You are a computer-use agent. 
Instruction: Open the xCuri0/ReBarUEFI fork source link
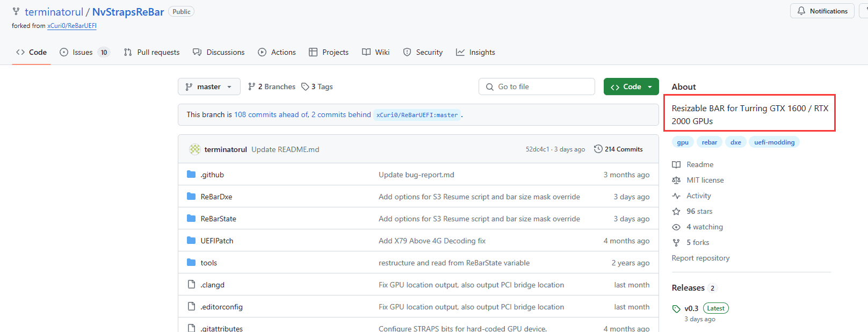[72, 26]
